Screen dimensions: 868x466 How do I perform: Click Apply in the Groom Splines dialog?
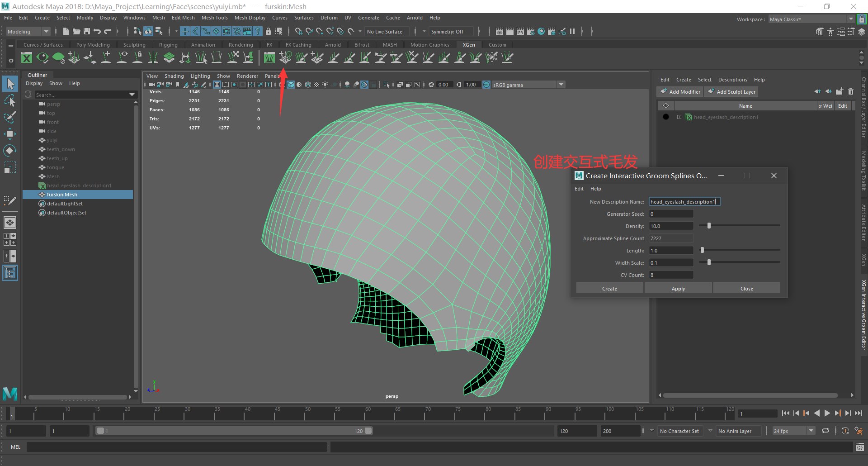[x=678, y=288]
